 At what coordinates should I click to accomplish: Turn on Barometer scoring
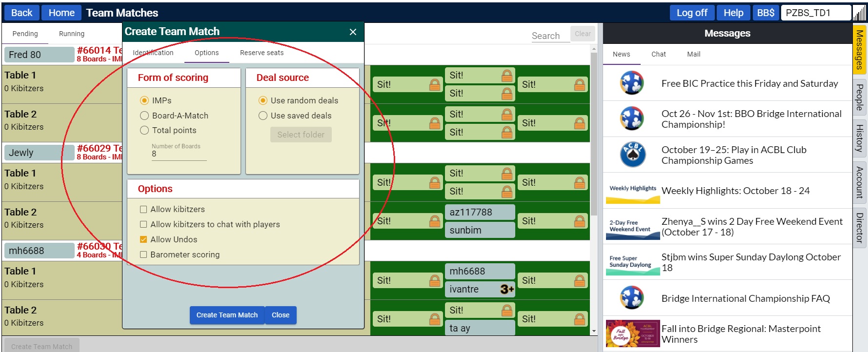pyautogui.click(x=143, y=254)
